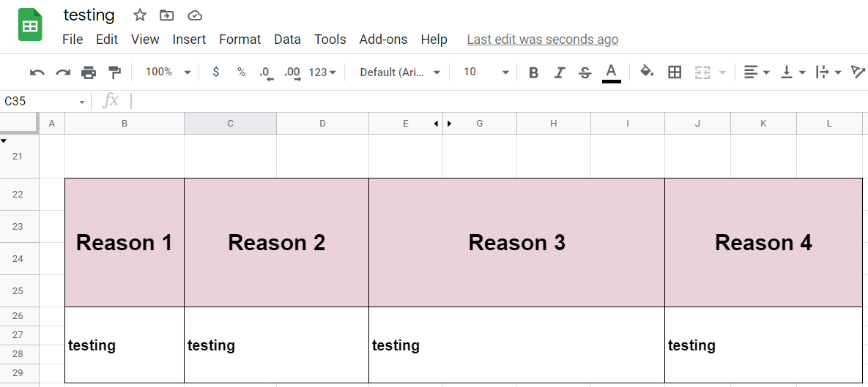Select the Reason 3 merged cell

tap(516, 242)
